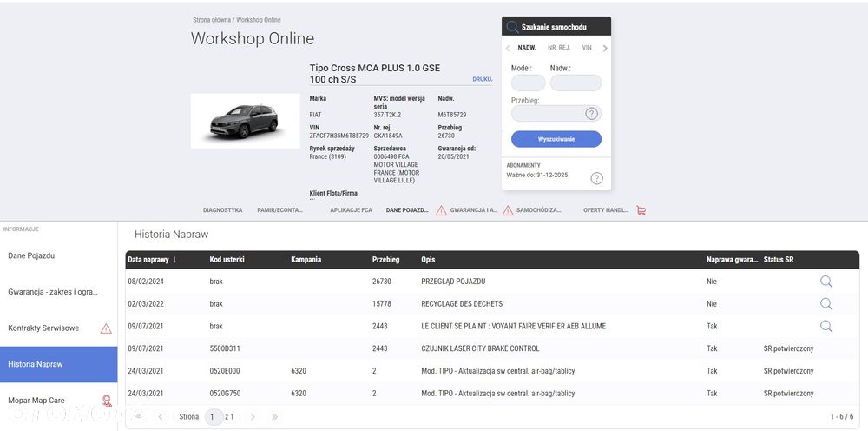Select the VIN search tab
The image size is (868, 431).
[x=587, y=48]
